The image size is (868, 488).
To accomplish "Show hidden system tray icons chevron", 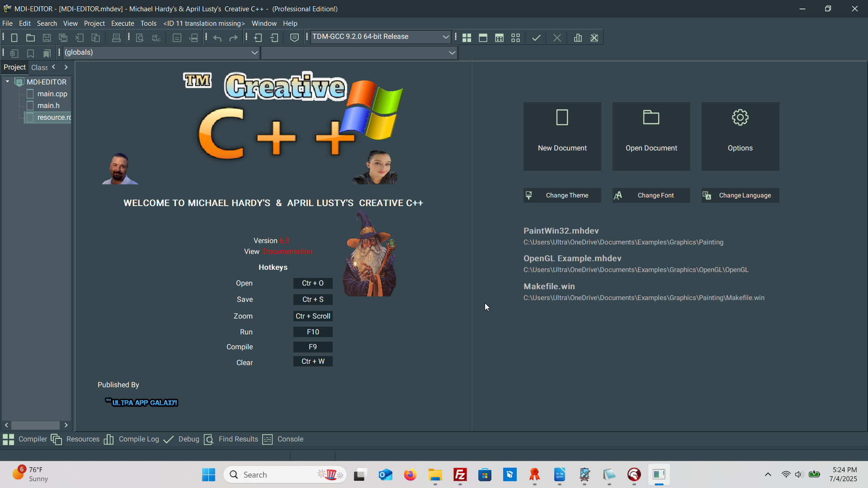I will point(768,474).
